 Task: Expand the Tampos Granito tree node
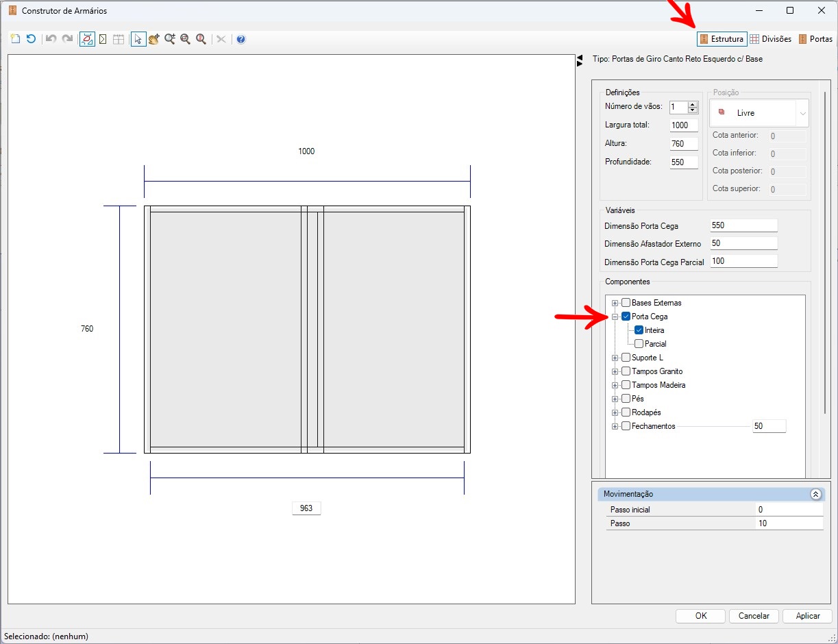click(x=615, y=371)
